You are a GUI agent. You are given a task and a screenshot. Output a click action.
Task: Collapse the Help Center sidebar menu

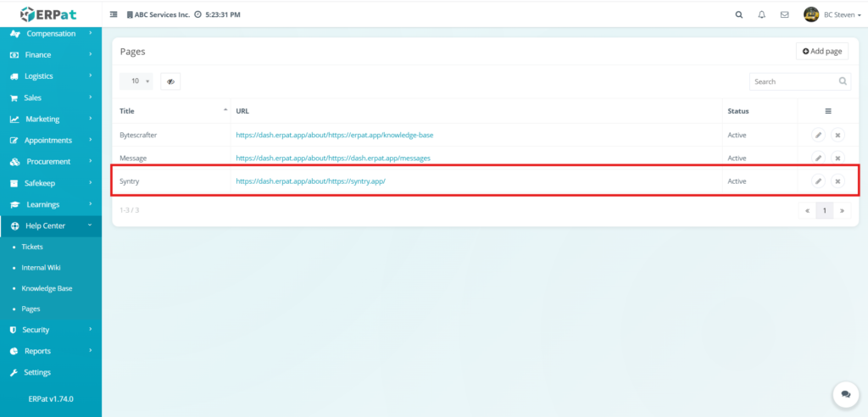(50, 226)
